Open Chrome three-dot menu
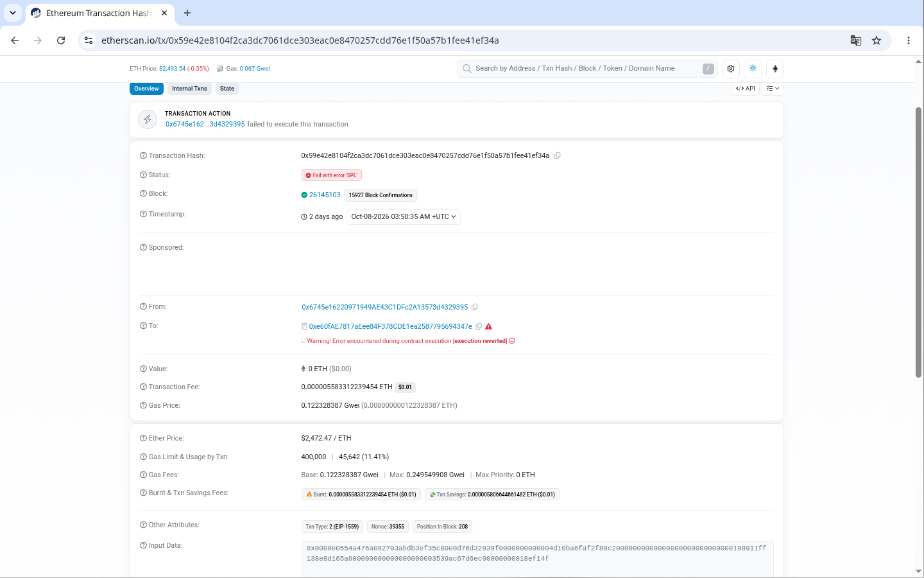 click(x=909, y=40)
